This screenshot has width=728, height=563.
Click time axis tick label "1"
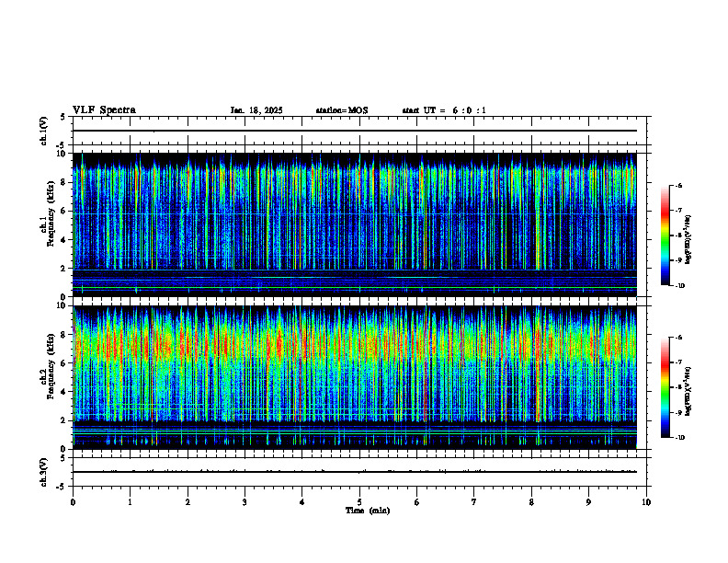click(x=130, y=502)
